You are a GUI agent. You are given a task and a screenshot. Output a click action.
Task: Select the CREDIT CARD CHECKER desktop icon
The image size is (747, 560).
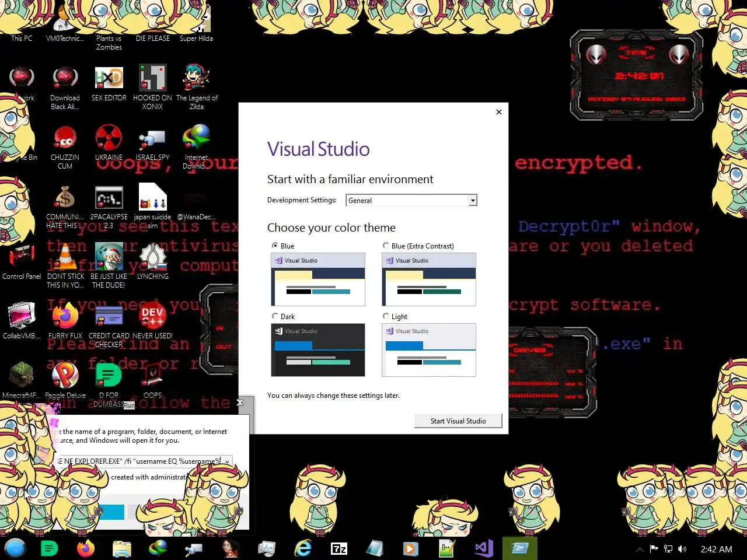point(109,325)
